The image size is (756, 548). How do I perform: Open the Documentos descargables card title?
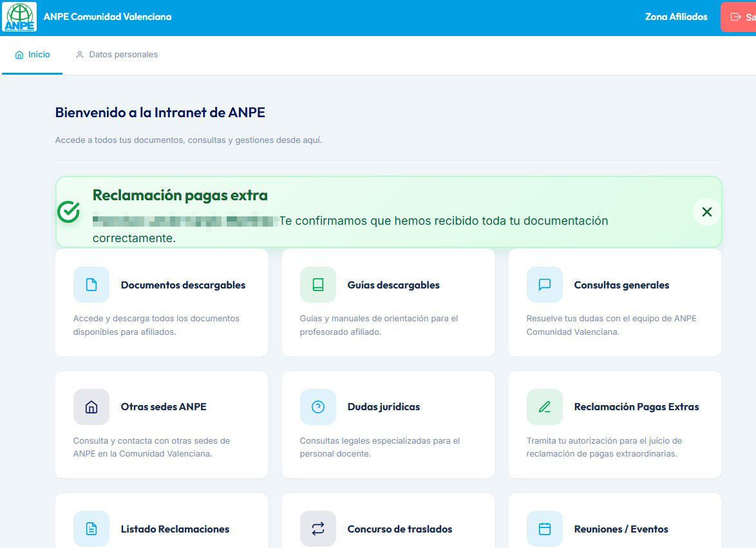[x=183, y=285]
